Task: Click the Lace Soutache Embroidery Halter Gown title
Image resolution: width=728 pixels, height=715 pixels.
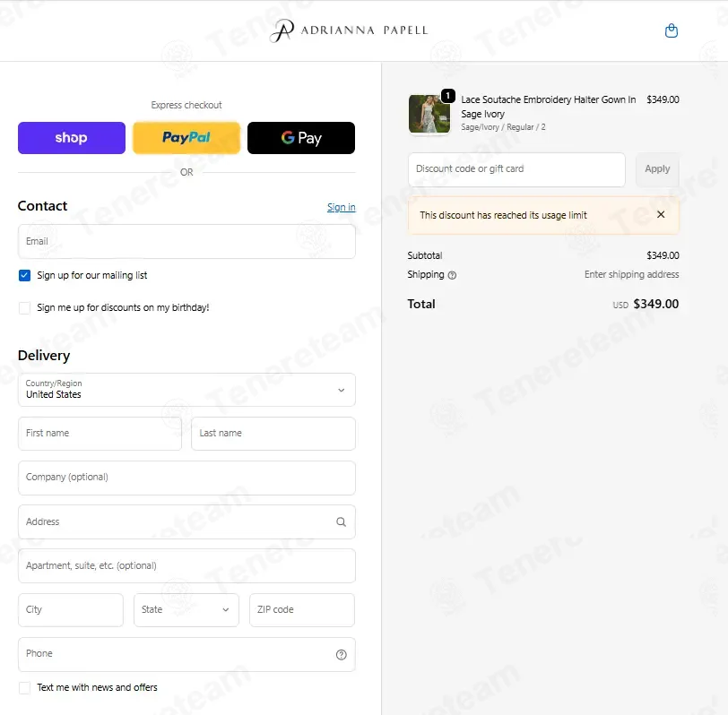Action: pyautogui.click(x=549, y=107)
